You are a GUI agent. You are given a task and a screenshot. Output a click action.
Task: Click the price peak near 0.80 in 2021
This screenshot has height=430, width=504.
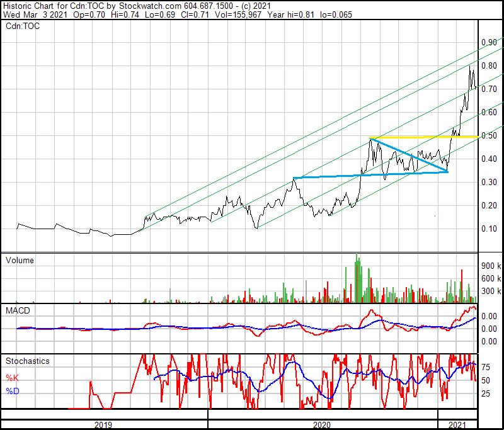click(x=469, y=67)
